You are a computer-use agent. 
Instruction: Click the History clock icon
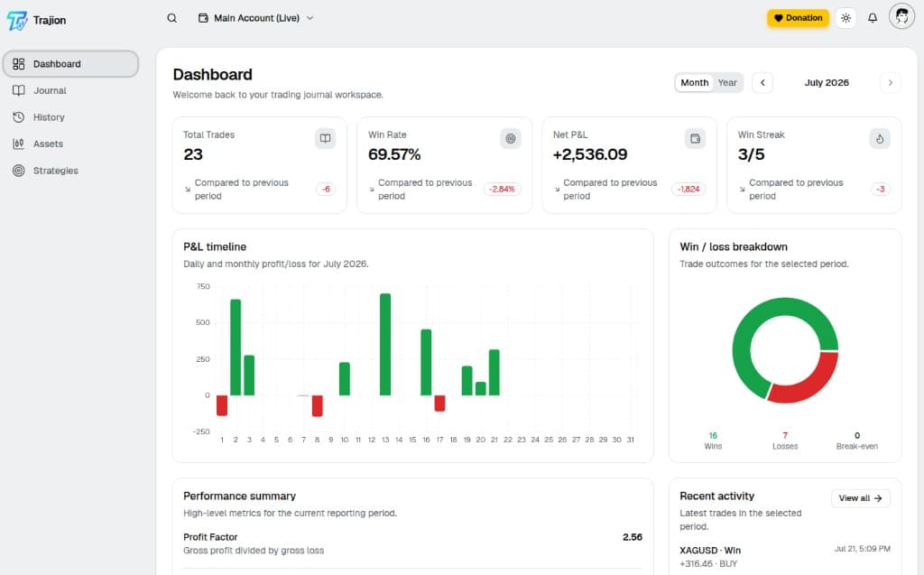click(19, 117)
